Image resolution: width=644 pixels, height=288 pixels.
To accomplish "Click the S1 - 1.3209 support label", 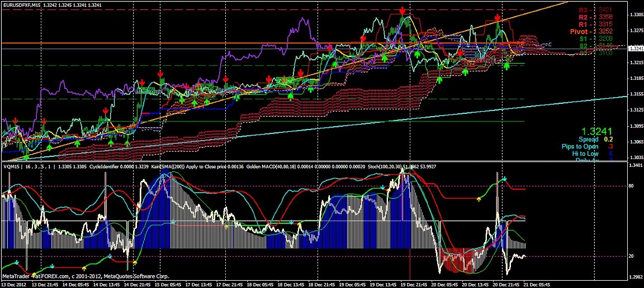I will 596,38.
